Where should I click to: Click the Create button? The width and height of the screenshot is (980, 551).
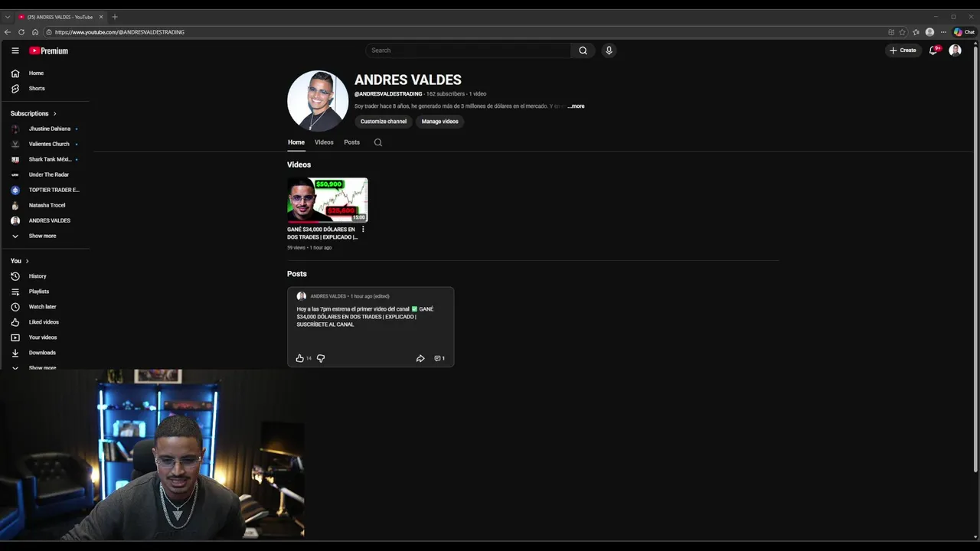pos(903,51)
